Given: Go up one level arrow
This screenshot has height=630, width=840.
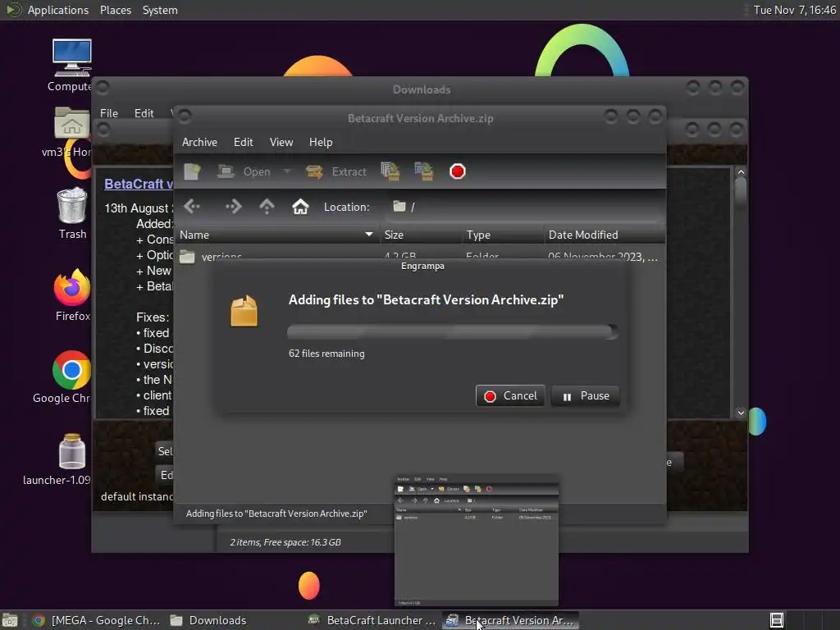Looking at the screenshot, I should [267, 207].
